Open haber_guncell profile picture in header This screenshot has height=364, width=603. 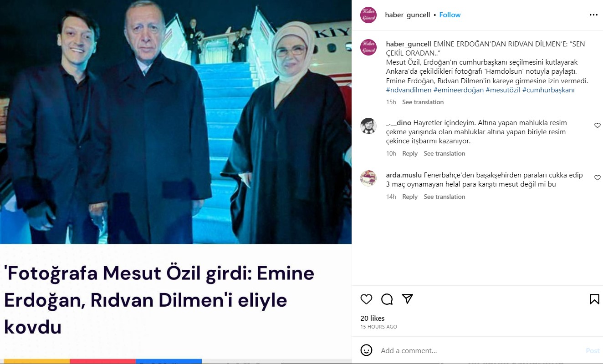coord(368,15)
